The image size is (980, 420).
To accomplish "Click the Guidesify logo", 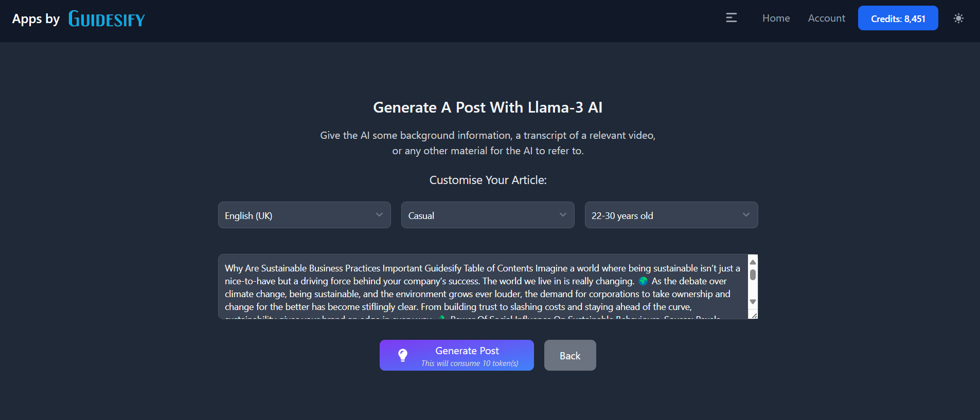I will [x=106, y=19].
